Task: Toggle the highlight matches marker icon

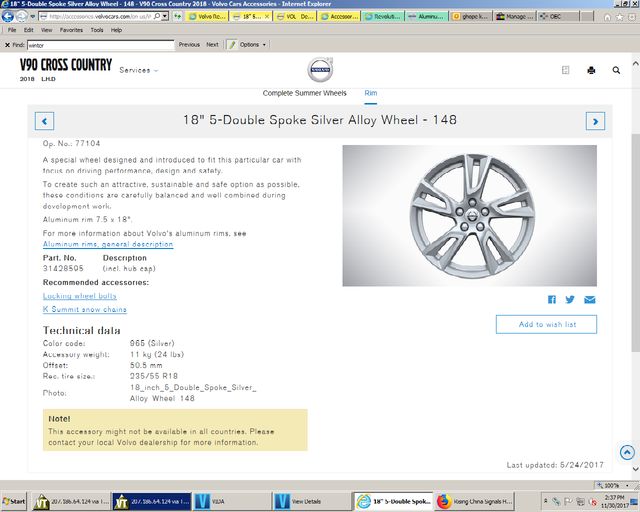Action: coord(232,45)
